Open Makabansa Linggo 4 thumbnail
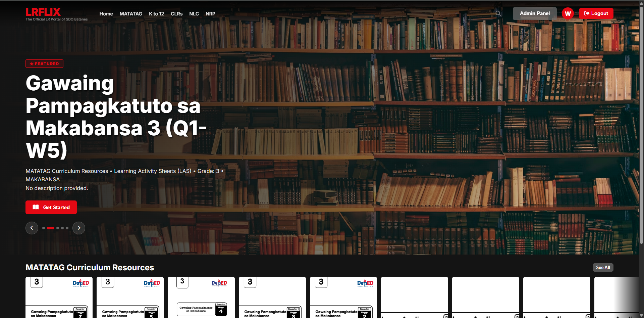 click(x=201, y=297)
